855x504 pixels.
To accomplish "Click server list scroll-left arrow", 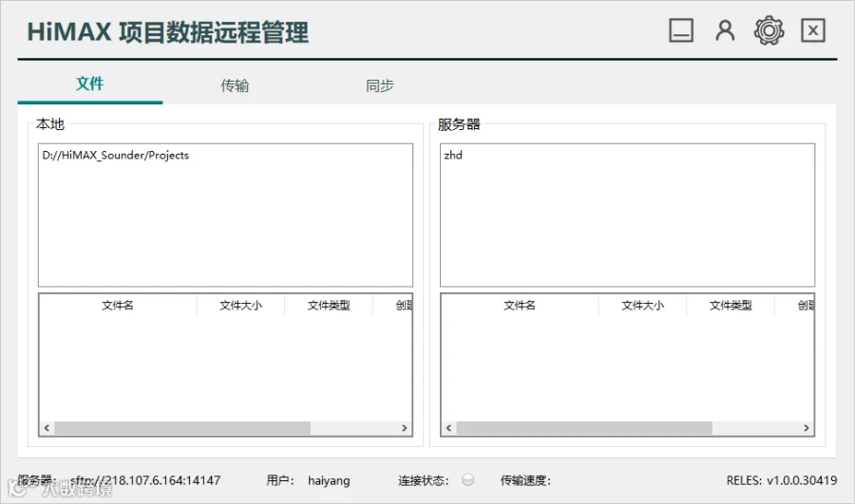I will pyautogui.click(x=448, y=428).
